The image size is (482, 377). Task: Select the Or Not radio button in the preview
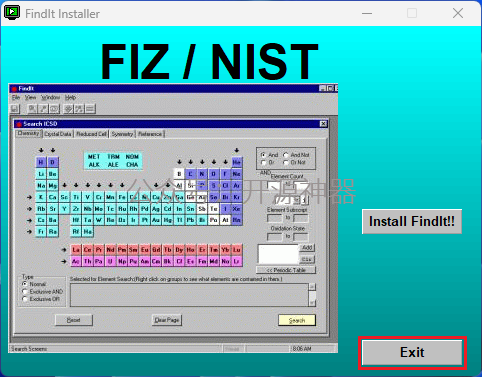click(286, 162)
